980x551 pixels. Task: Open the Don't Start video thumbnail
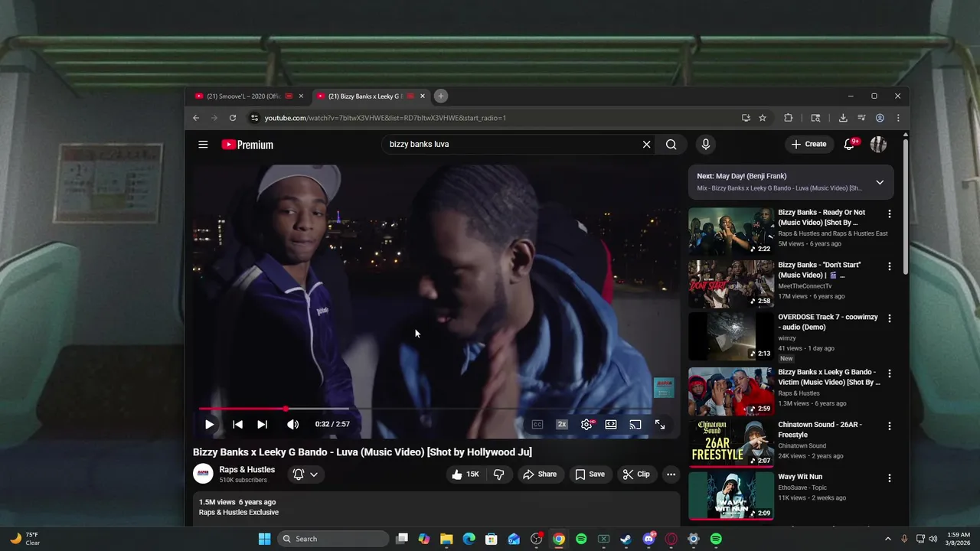click(x=731, y=284)
